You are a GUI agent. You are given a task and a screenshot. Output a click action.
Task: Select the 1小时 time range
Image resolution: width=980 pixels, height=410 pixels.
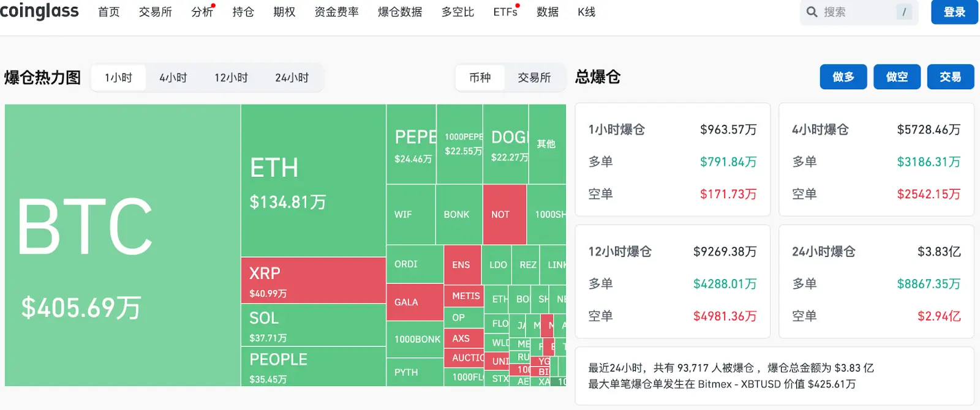[x=118, y=77]
